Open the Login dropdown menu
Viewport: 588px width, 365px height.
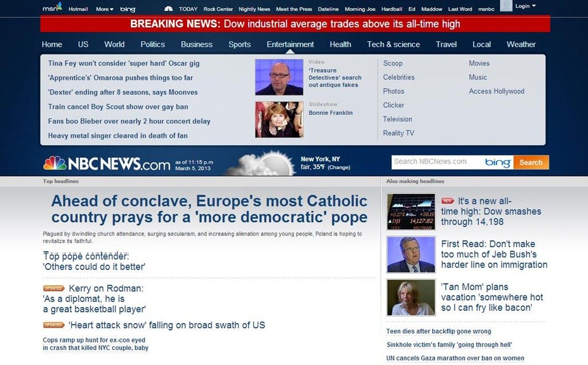525,6
